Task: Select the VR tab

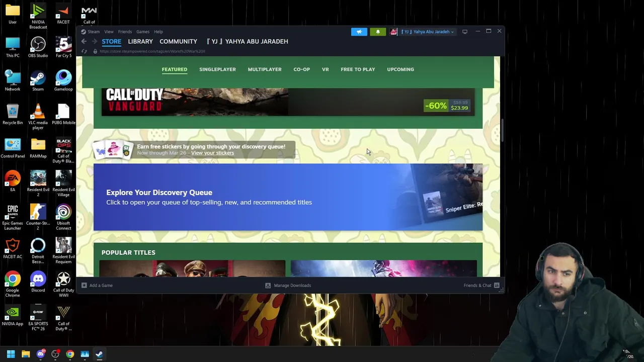Action: (x=326, y=69)
